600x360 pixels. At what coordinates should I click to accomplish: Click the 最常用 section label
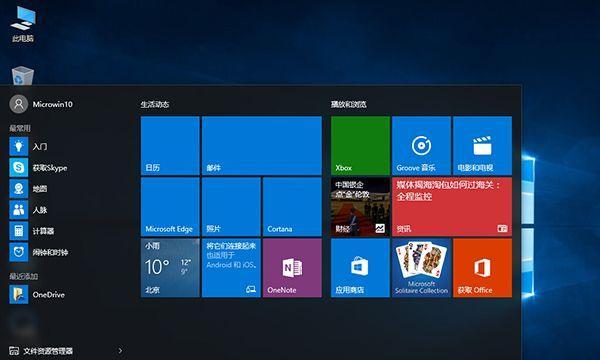pos(20,128)
